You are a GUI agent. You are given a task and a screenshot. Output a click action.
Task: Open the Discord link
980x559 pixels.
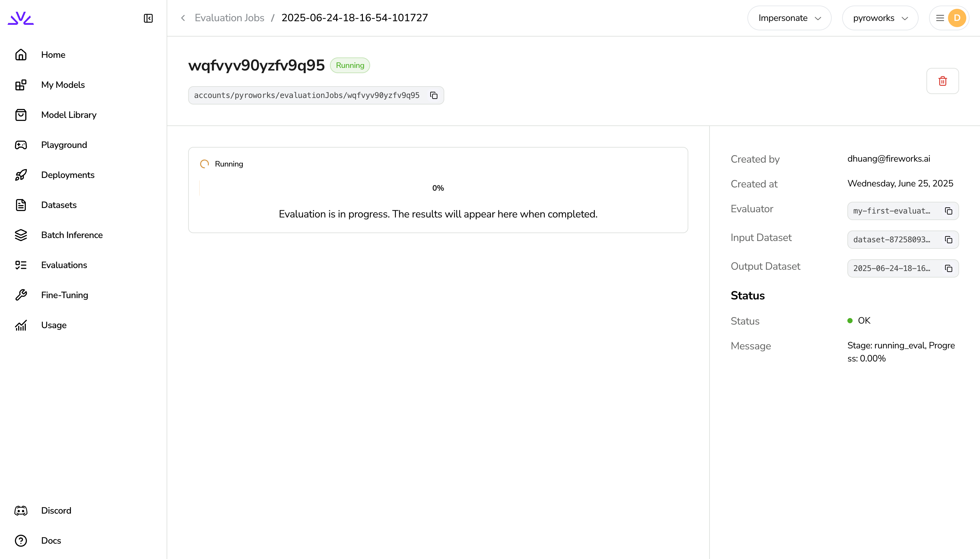(x=56, y=511)
